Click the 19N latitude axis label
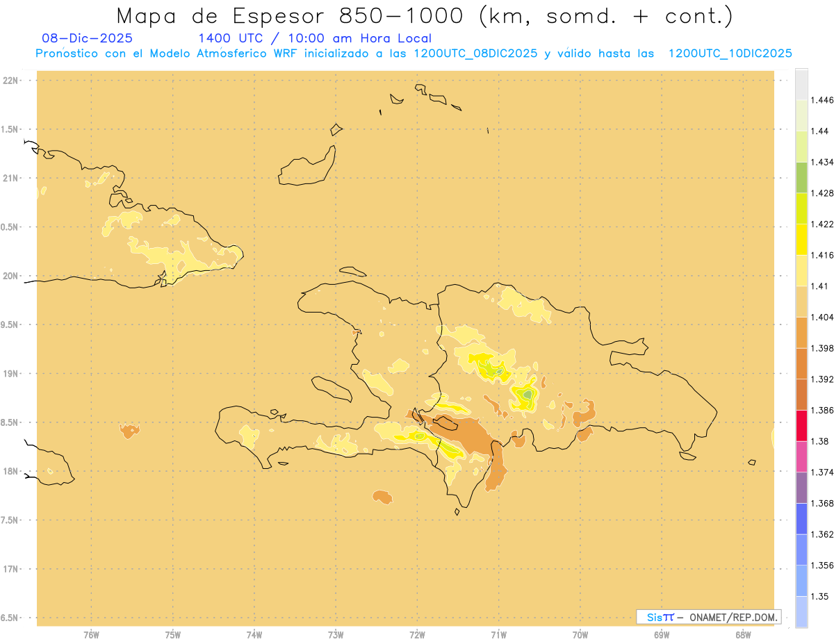834x644 pixels. click(12, 373)
